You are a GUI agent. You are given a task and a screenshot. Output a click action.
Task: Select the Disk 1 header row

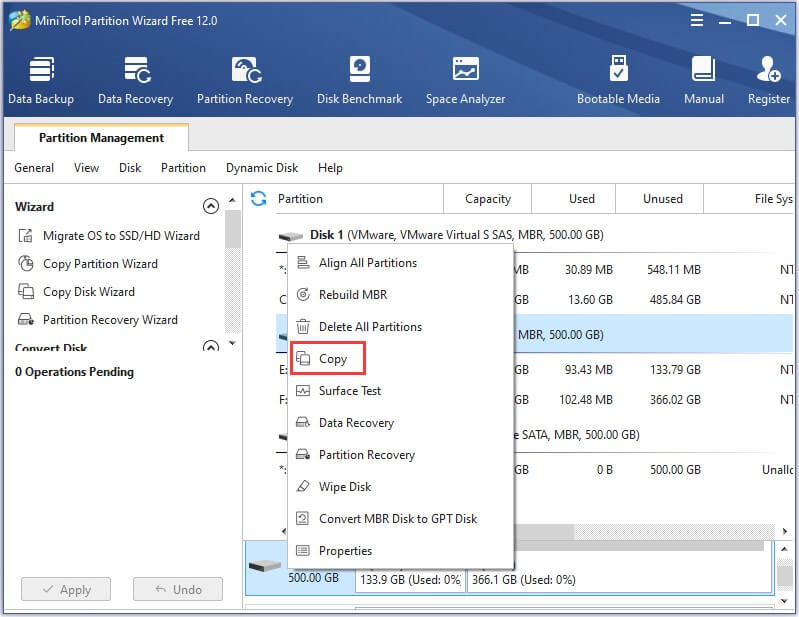click(534, 235)
